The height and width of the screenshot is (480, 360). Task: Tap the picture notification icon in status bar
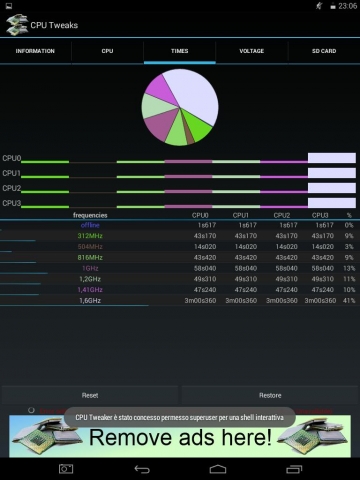click(x=9, y=6)
